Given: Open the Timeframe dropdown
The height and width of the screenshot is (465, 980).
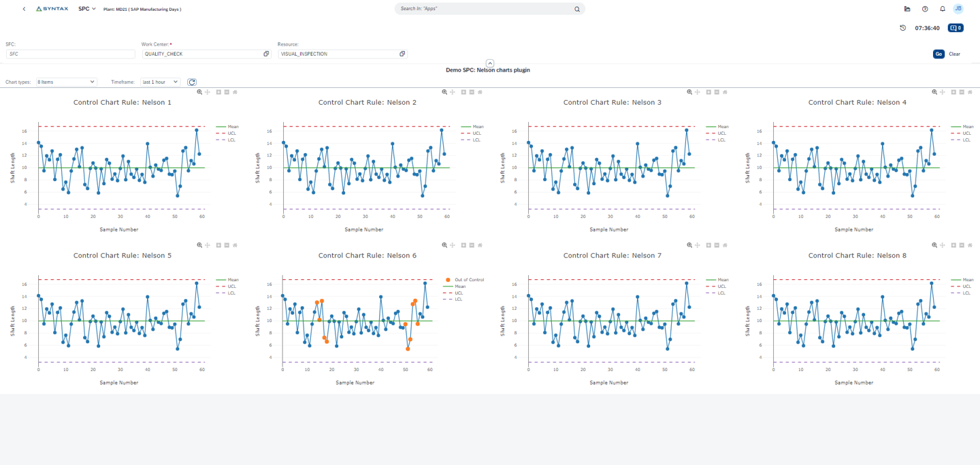Looking at the screenshot, I should [159, 82].
